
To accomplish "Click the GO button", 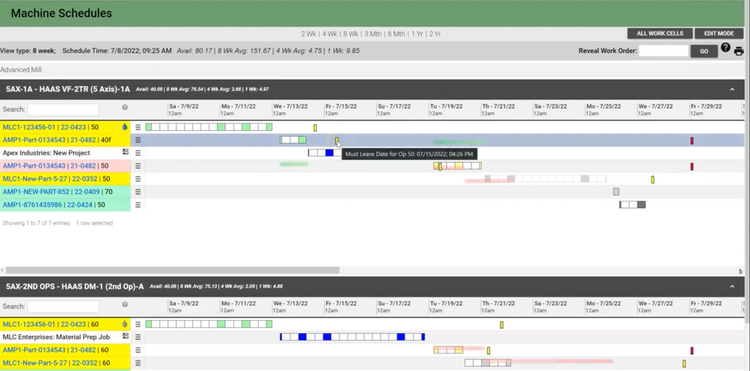I will coord(704,51).
